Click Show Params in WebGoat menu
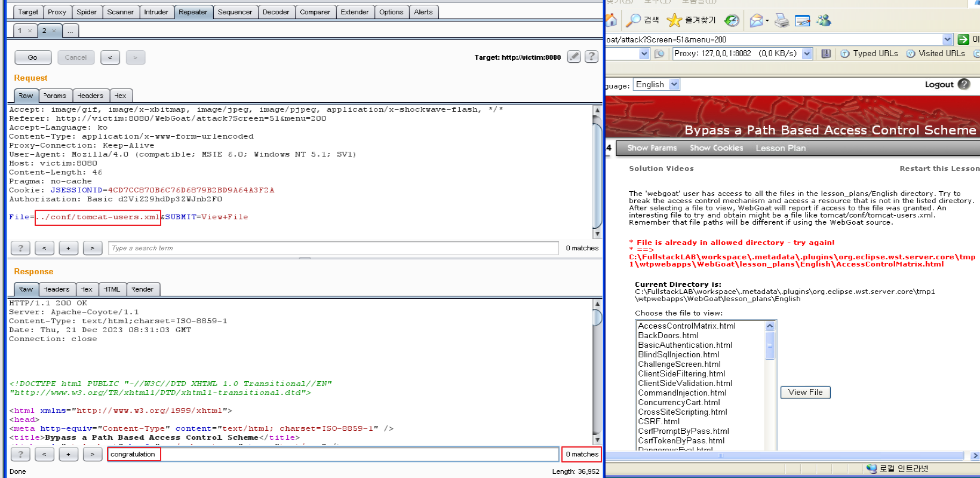The width and height of the screenshot is (980, 478). click(652, 148)
